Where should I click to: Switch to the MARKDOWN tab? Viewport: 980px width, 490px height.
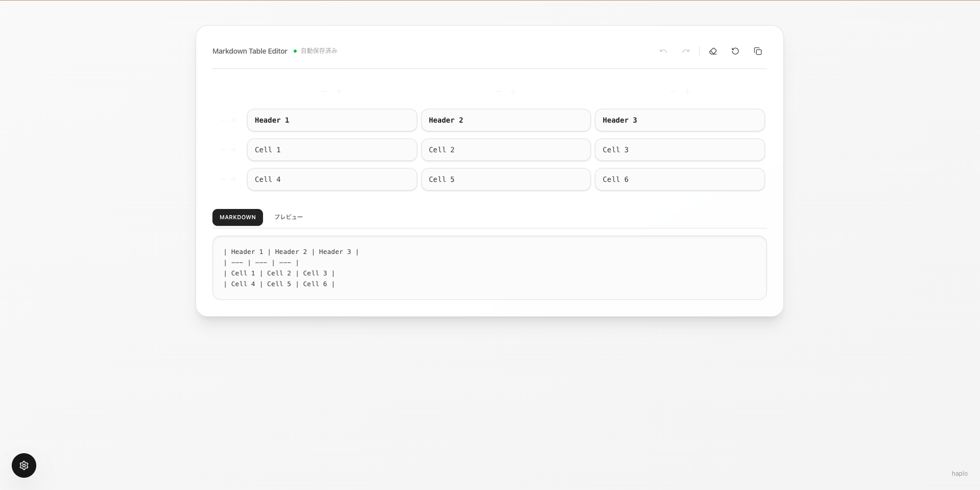click(237, 217)
